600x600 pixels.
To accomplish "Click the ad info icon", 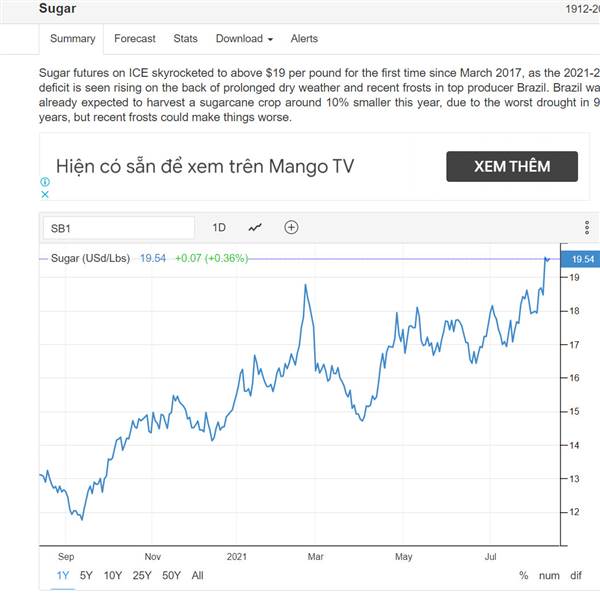I will [45, 182].
